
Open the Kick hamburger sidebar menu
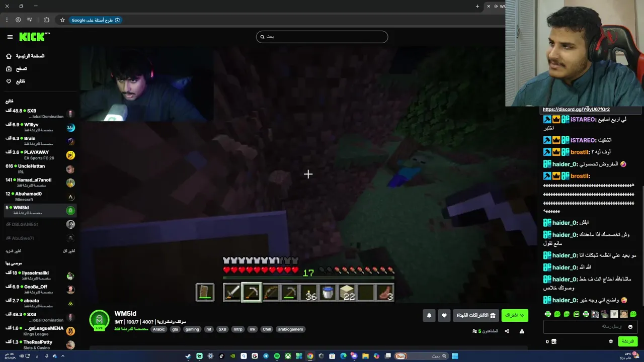pos(10,37)
